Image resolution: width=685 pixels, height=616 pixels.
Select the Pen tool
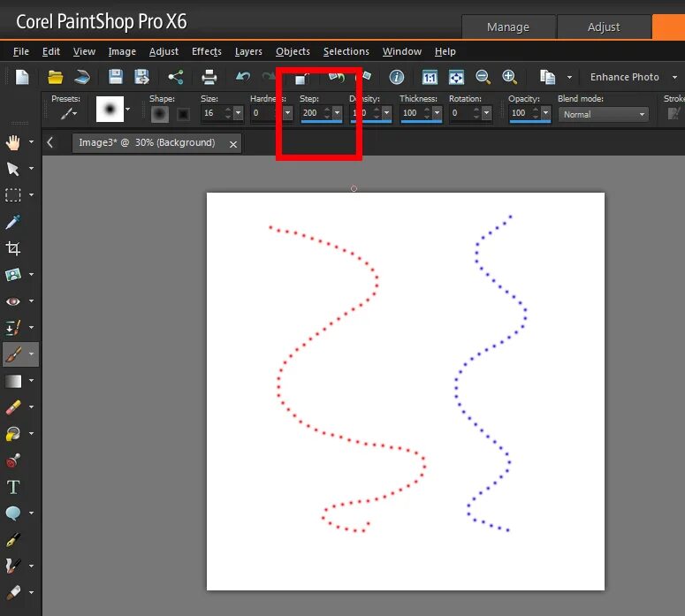(12, 540)
